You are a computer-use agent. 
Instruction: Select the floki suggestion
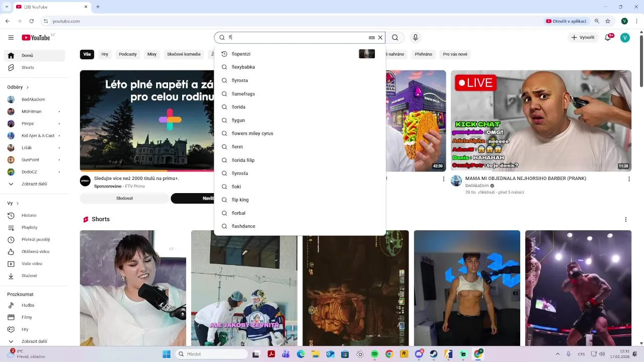pos(300,187)
